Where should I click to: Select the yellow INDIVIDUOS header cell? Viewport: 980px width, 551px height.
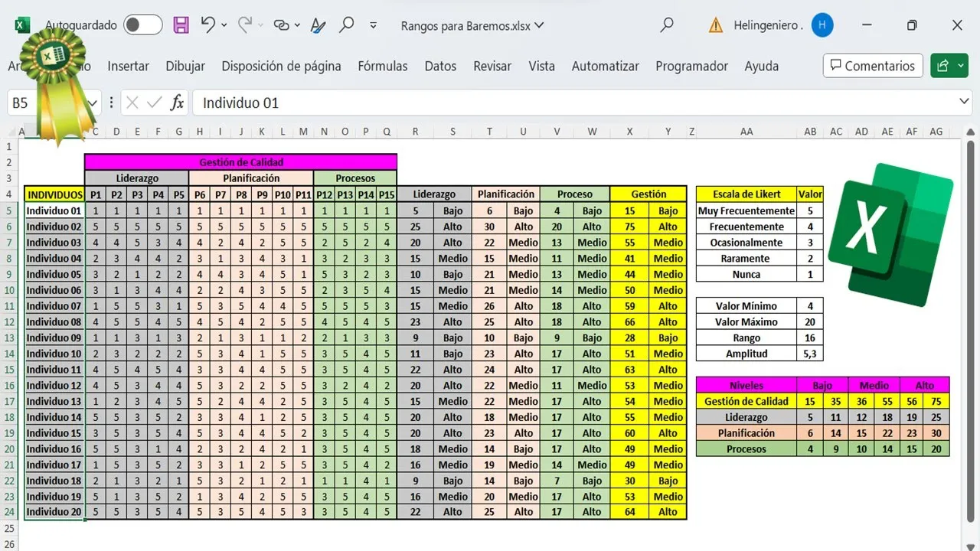click(54, 194)
